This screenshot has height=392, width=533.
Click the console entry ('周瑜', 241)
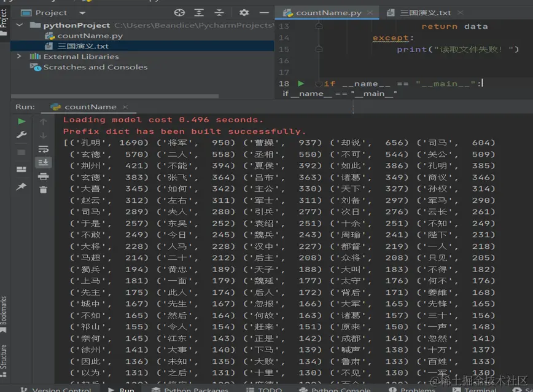(x=370, y=235)
